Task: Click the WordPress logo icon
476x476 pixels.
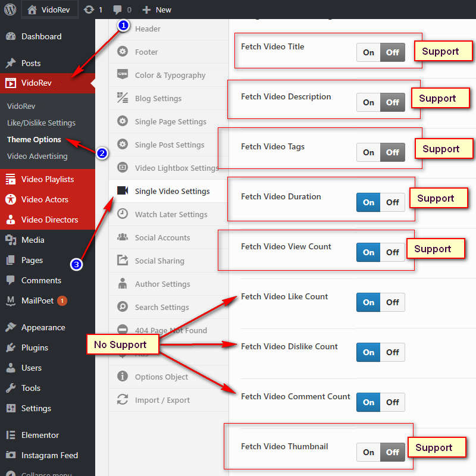Action: pyautogui.click(x=10, y=10)
